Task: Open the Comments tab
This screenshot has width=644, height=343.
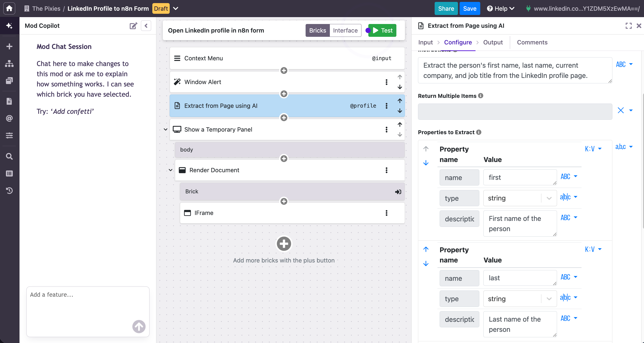Action: (x=532, y=42)
